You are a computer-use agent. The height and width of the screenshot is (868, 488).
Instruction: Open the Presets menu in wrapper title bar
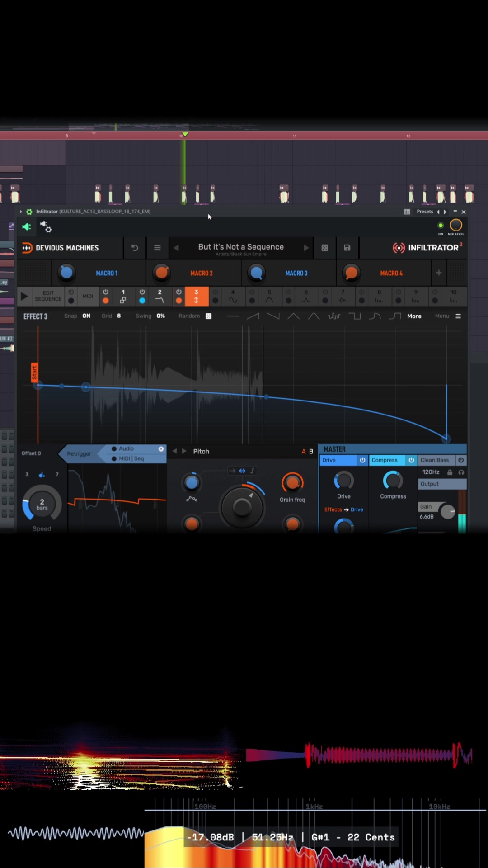click(425, 212)
